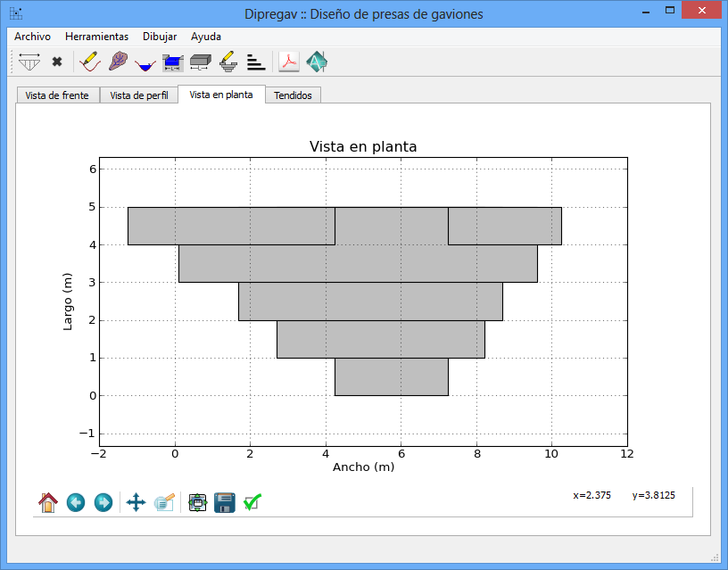Open the Herramientas menu
Image resolution: width=728 pixels, height=570 pixels.
click(x=96, y=37)
